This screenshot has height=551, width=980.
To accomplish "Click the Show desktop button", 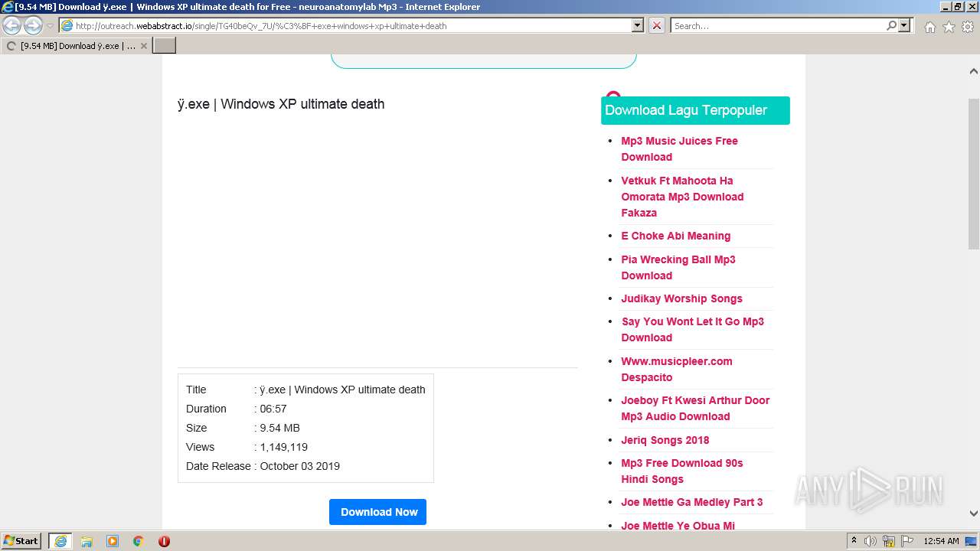I will point(972,541).
